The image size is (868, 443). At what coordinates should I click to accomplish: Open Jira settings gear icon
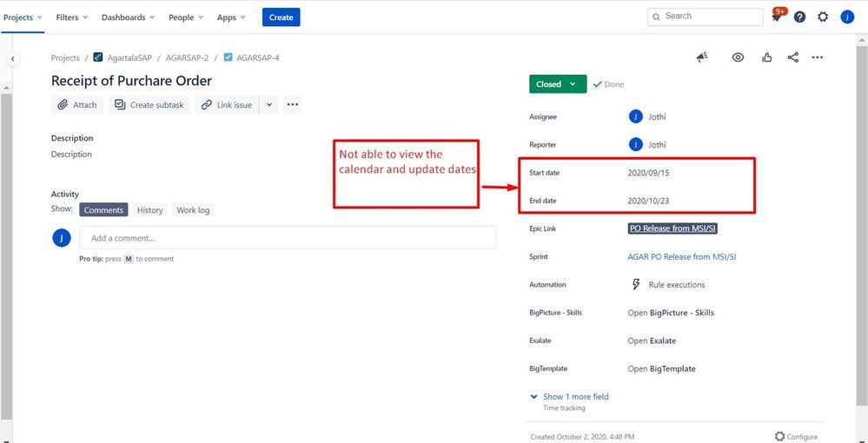tap(823, 17)
